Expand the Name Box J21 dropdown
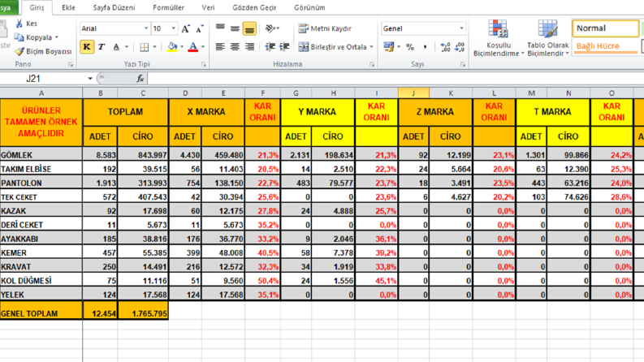Viewport: 644px width, 362px height. click(x=90, y=79)
